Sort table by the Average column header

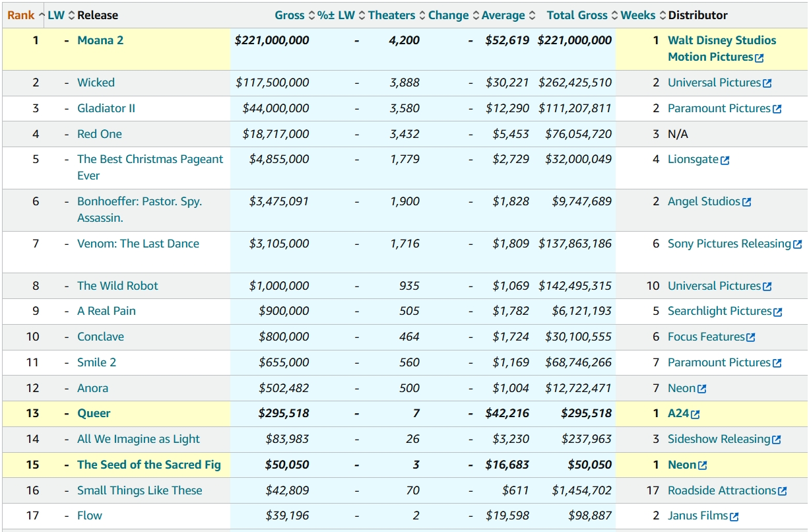coord(508,15)
